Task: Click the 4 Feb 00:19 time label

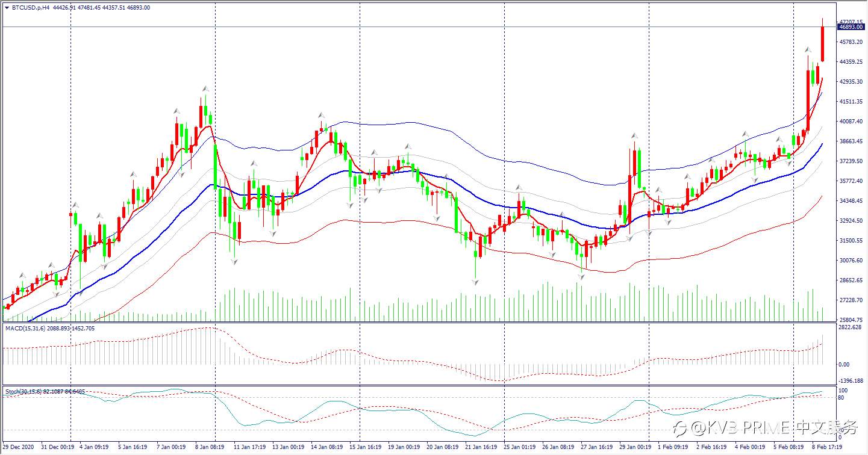Action: pyautogui.click(x=750, y=447)
